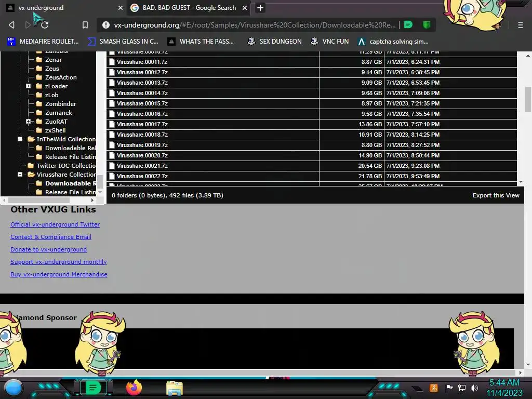532x399 pixels.
Task: Select the Virusshare.00020.7z file name
Action: (142, 155)
